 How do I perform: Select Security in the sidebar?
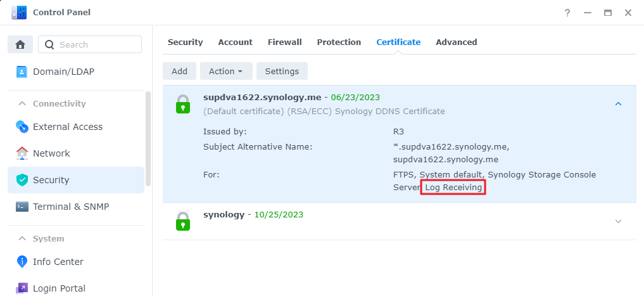[x=76, y=179]
